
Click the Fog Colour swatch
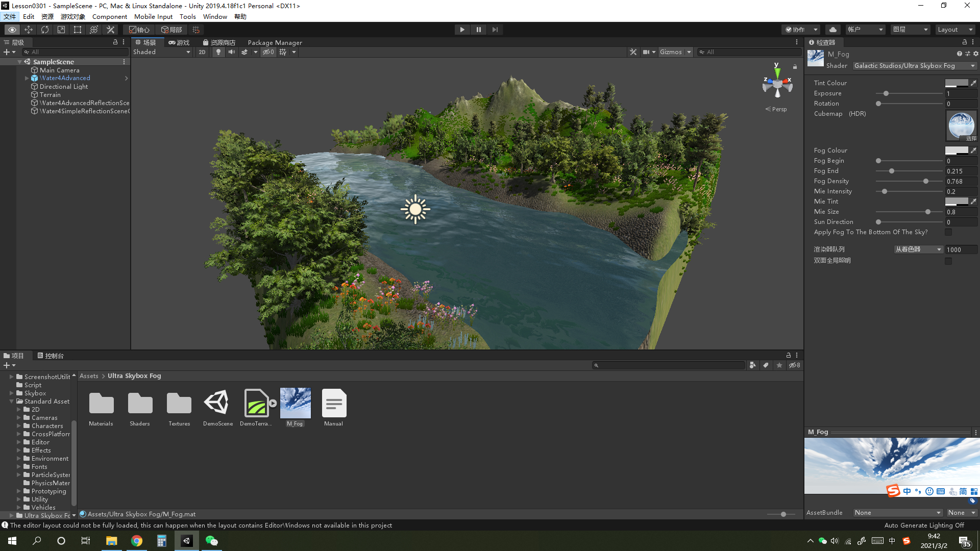tap(956, 151)
